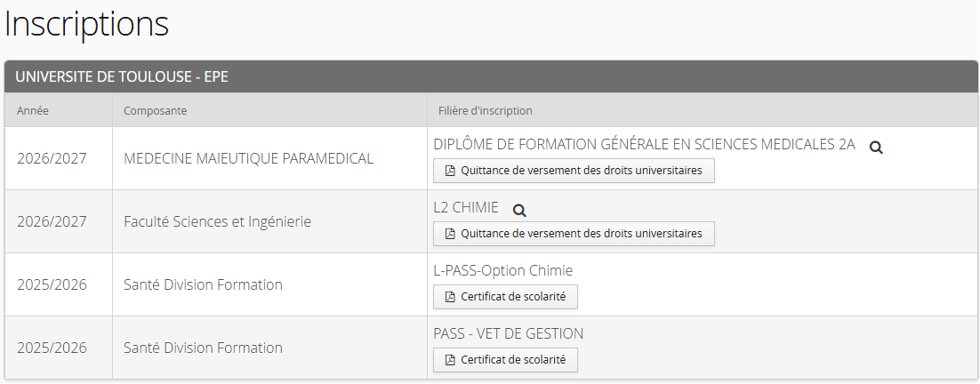Download Quittance de versement for L2 CHIMIE
The image size is (980, 384).
pos(574,234)
